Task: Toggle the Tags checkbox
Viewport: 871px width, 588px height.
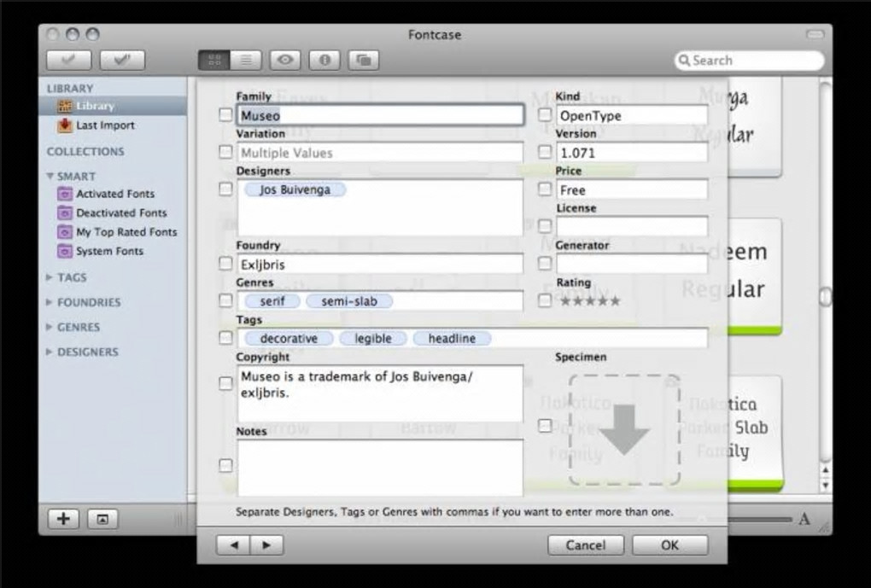Action: pyautogui.click(x=225, y=338)
